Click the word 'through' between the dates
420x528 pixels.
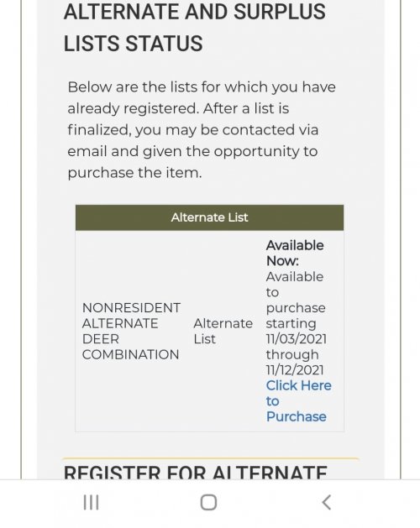tap(292, 354)
